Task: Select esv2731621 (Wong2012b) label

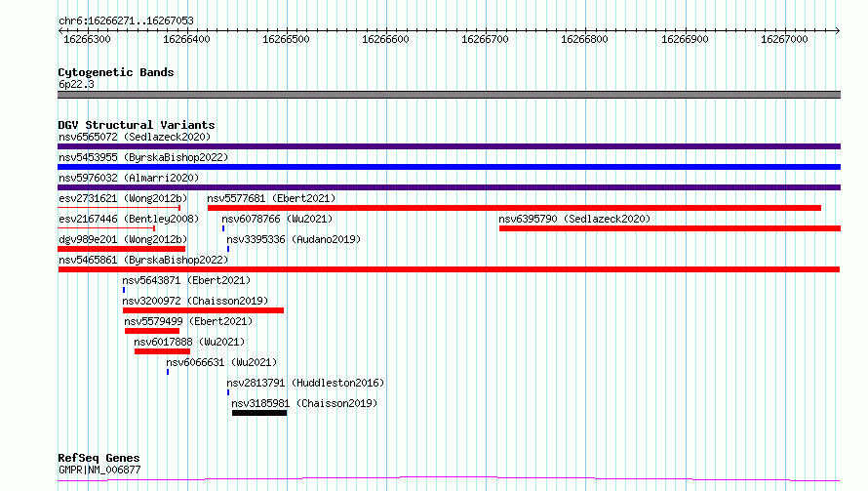Action: point(123,198)
